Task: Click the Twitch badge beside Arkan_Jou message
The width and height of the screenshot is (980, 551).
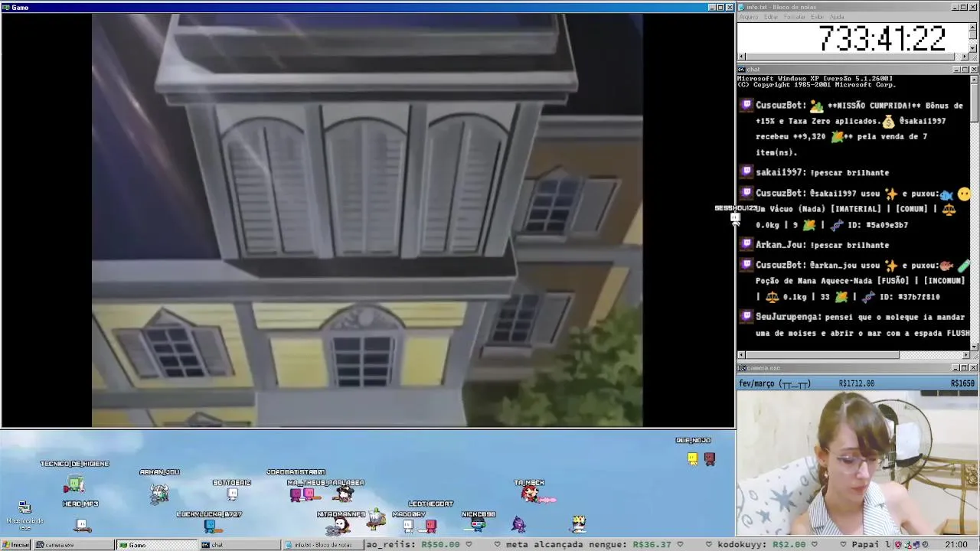Action: pyautogui.click(x=746, y=244)
